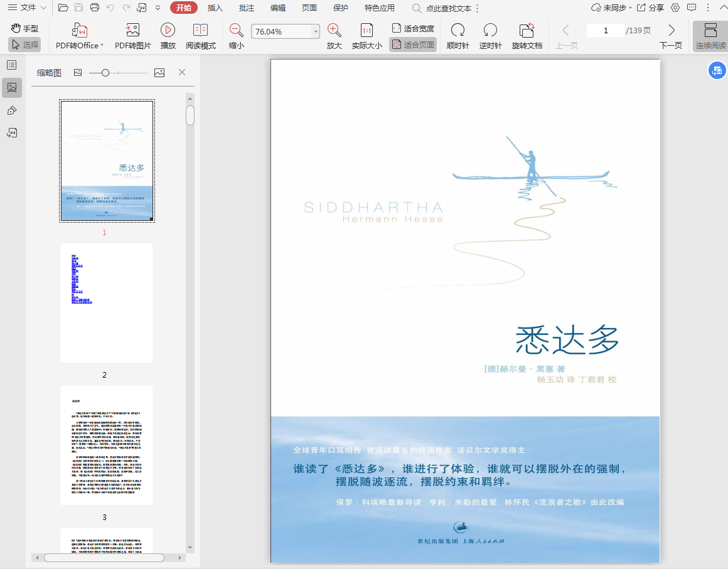The image size is (728, 569).
Task: Click the thumbnail panel vertical scrollbar handle
Action: click(x=190, y=115)
